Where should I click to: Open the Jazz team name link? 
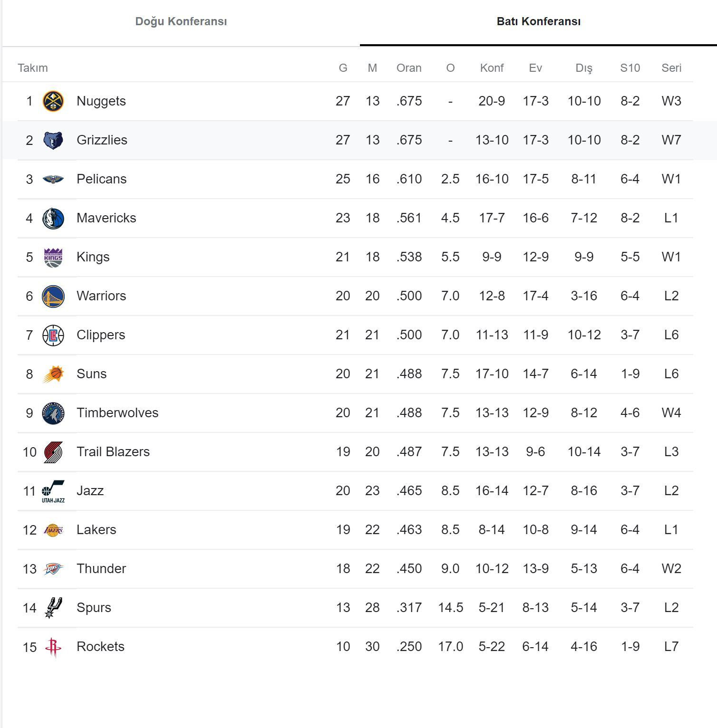click(90, 491)
